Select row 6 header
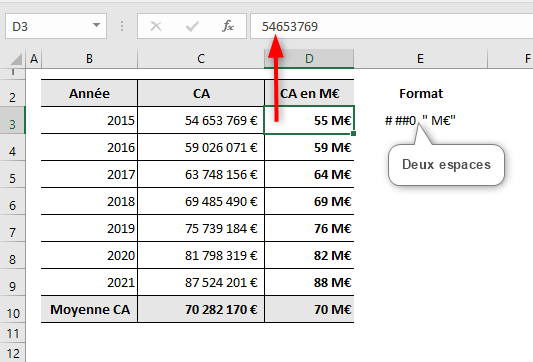Image resolution: width=533 pixels, height=362 pixels. coord(13,201)
